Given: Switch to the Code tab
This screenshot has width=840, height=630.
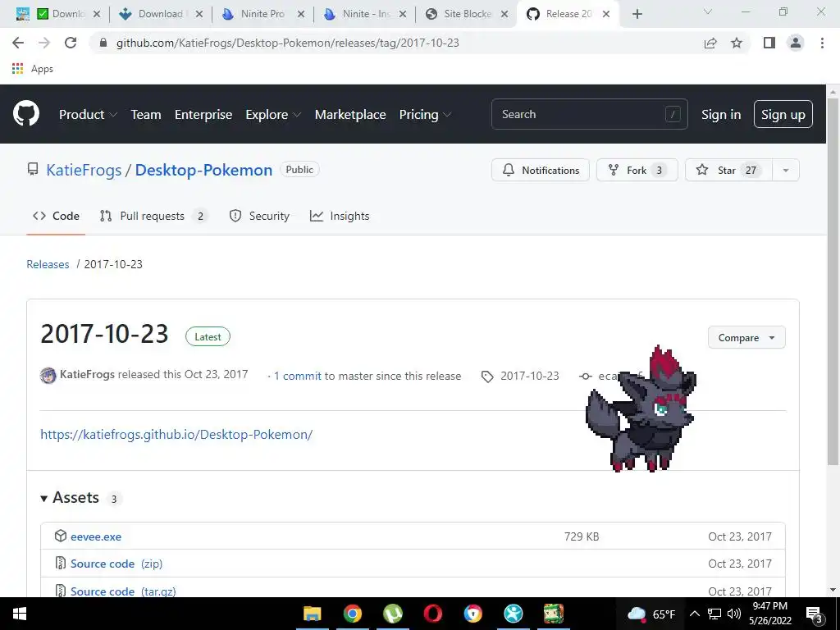Looking at the screenshot, I should tap(56, 216).
